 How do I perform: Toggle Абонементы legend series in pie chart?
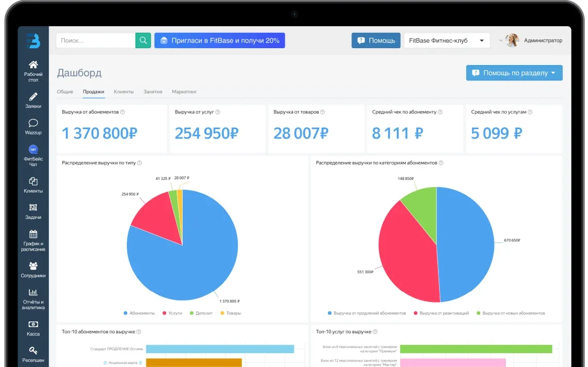click(139, 313)
